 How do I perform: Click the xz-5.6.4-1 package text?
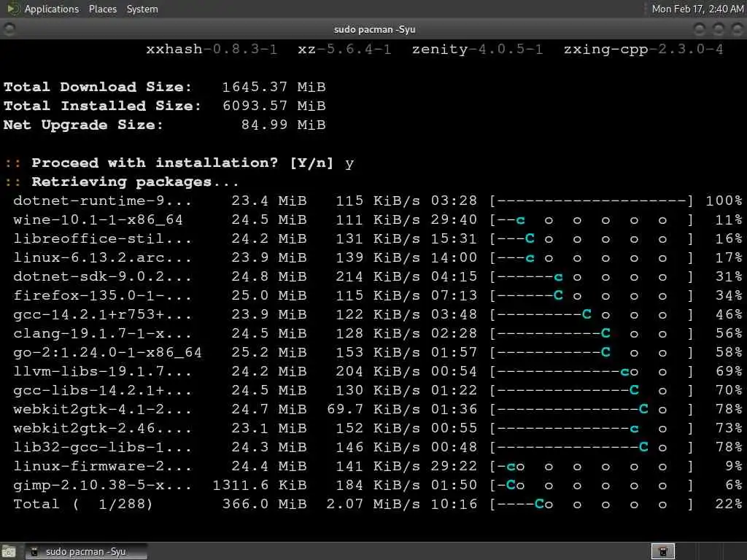pos(344,49)
